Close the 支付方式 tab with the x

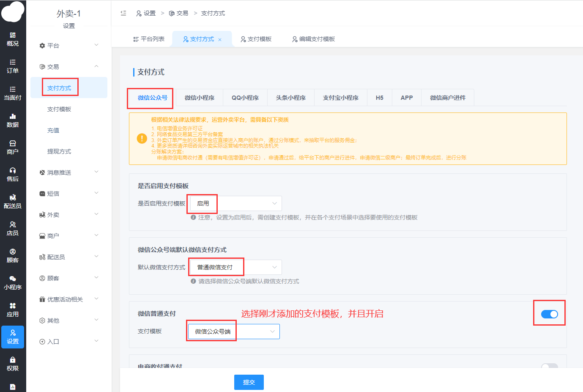click(x=220, y=39)
